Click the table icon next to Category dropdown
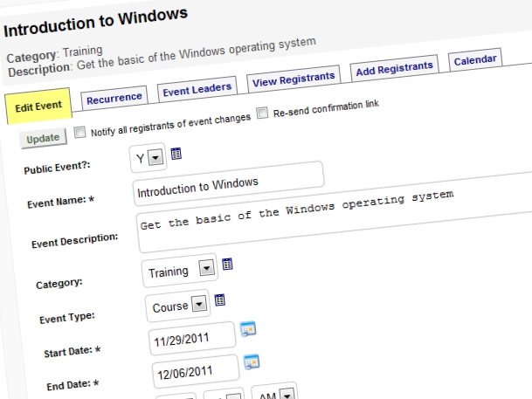Image resolution: width=532 pixels, height=399 pixels. [x=227, y=264]
